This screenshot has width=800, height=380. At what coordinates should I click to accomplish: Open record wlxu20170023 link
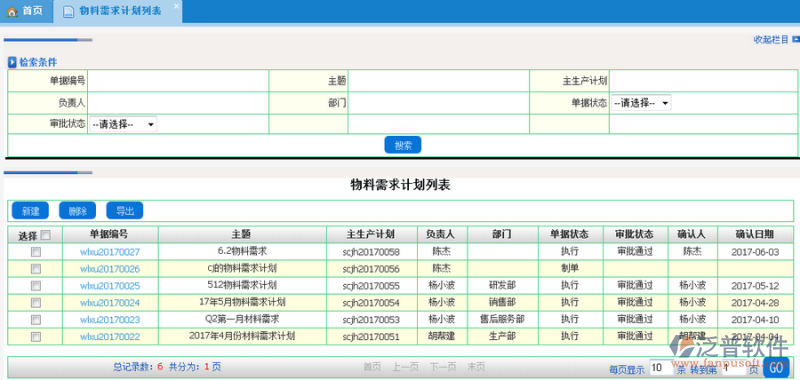point(110,320)
